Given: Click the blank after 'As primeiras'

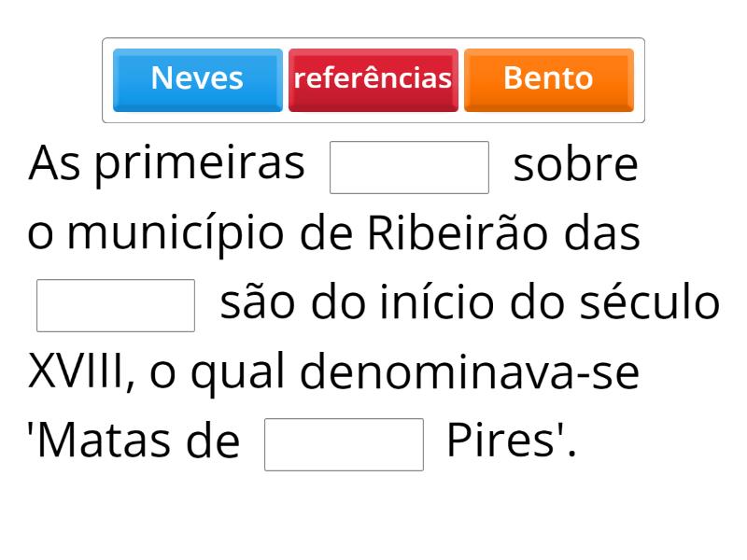Looking at the screenshot, I should tap(409, 167).
